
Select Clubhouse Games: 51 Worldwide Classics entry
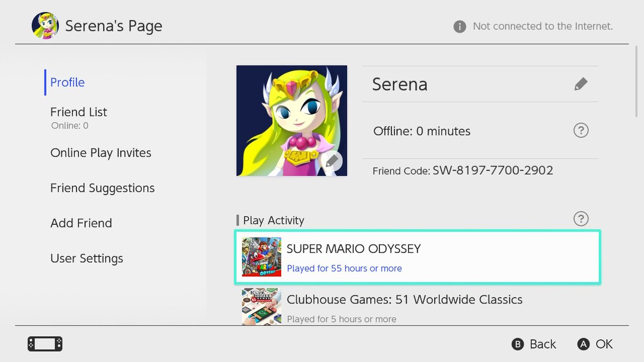(418, 307)
